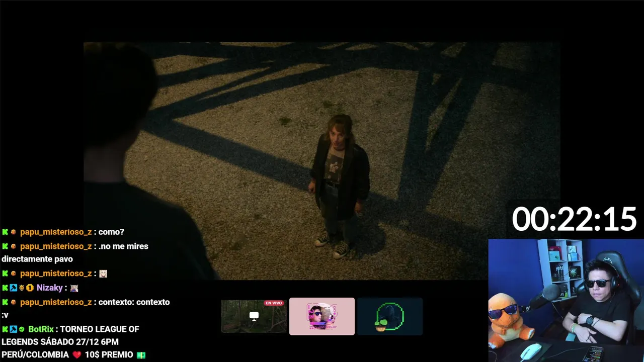The width and height of the screenshot is (644, 362).
Task: Click the Kick badge on Nizaky's chat message
Action: (5, 288)
